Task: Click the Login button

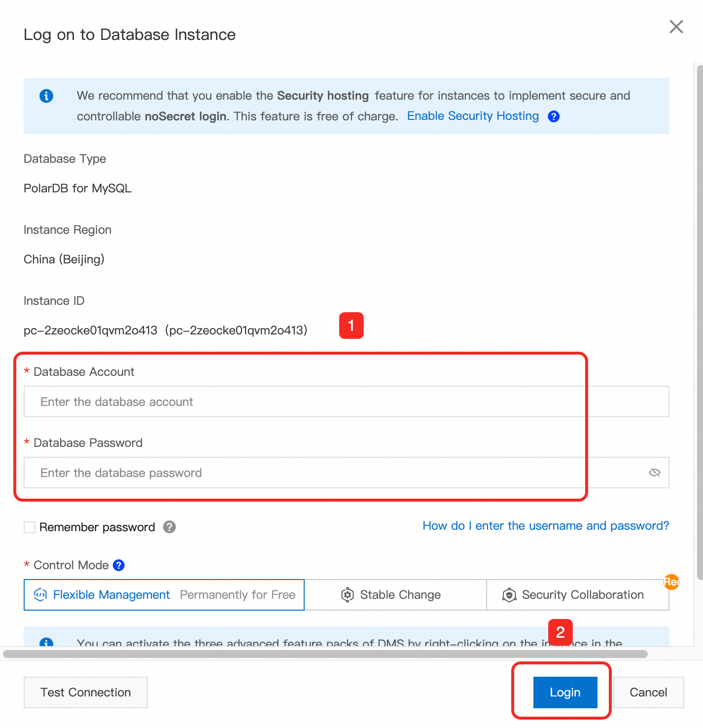Action: (x=565, y=692)
